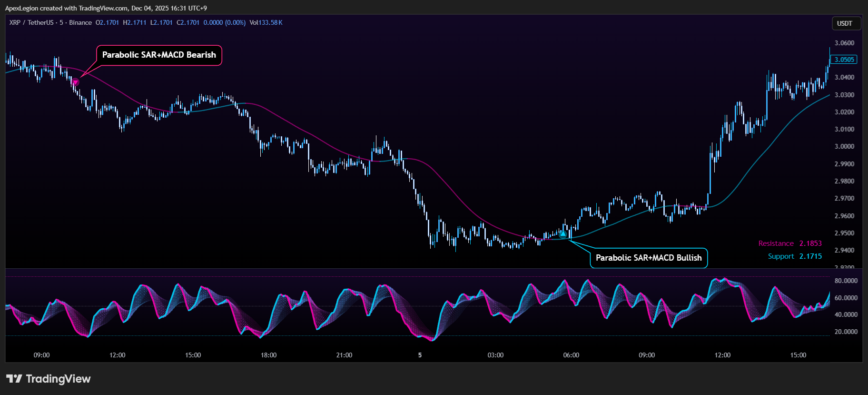Click the support value 2.1715
The height and width of the screenshot is (395, 868).
point(810,256)
